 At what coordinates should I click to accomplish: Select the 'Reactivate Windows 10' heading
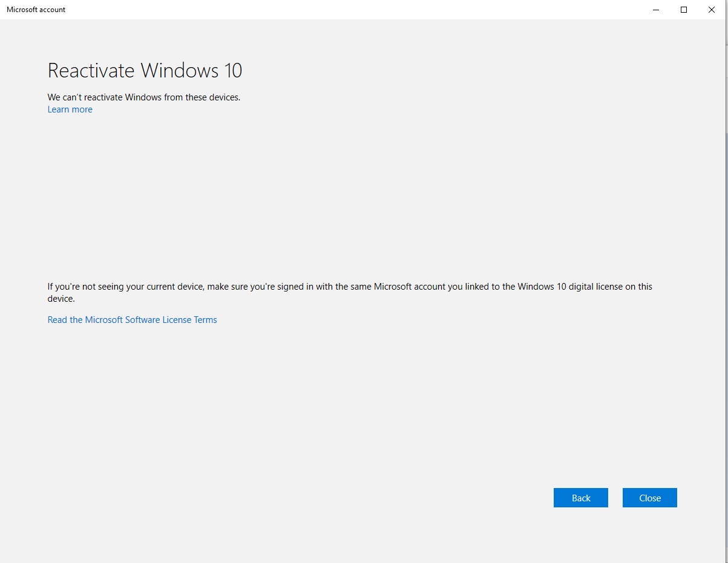click(x=145, y=71)
